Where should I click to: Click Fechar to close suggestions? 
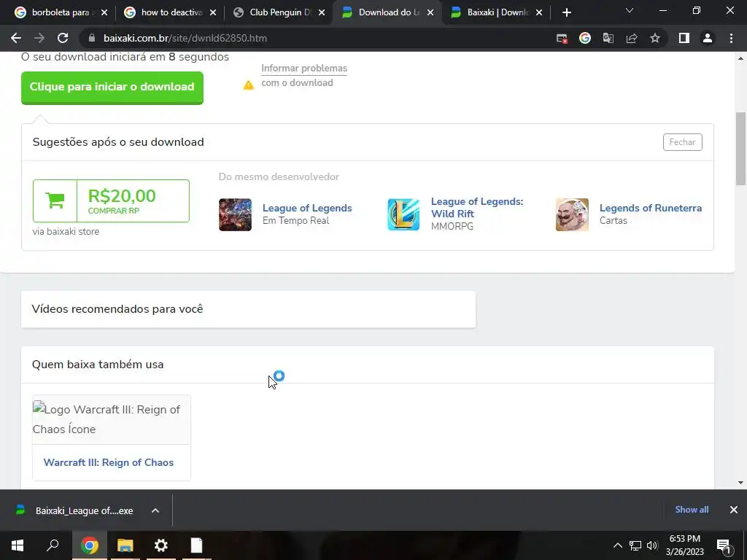point(682,142)
